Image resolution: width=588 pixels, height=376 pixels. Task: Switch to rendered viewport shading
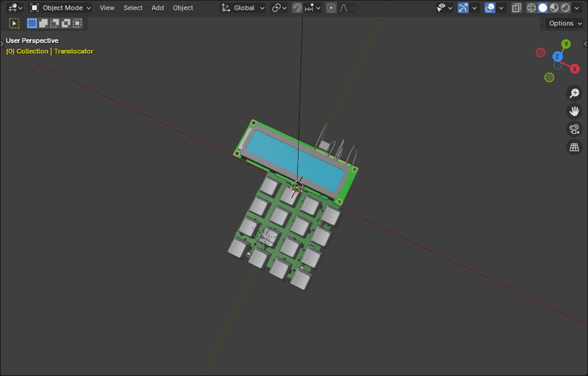565,8
